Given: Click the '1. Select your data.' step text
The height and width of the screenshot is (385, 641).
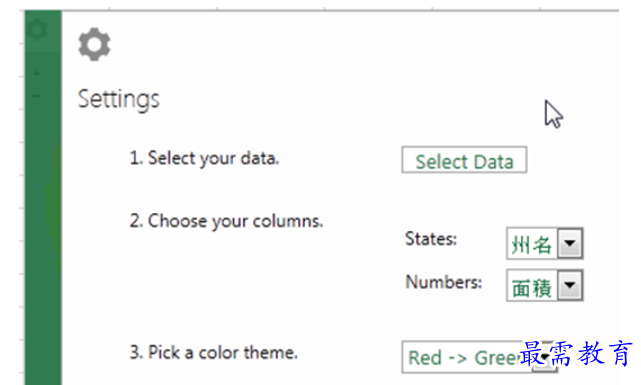Looking at the screenshot, I should [204, 159].
